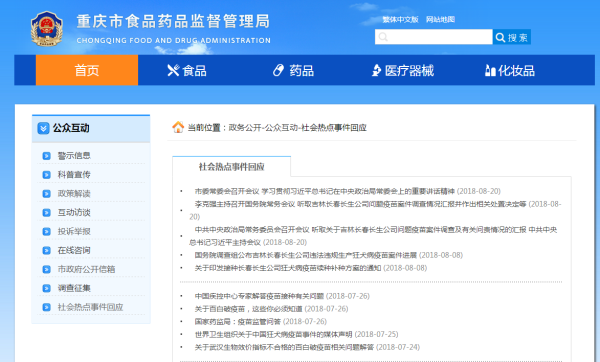Go to 首页 home tab
This screenshot has width=600, height=362.
tap(87, 70)
